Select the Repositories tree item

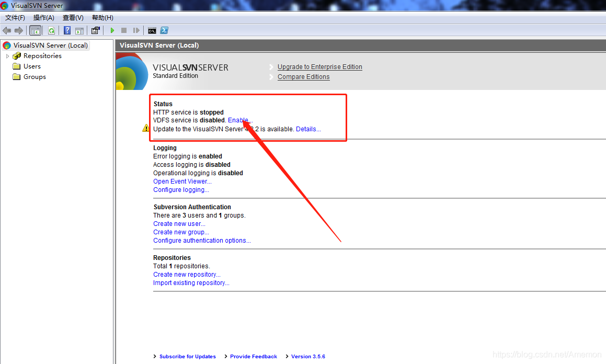42,55
